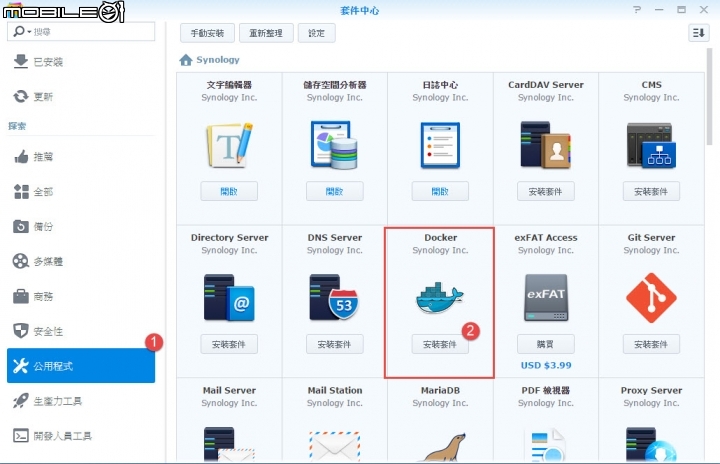Open the exFAT Access package icon

(546, 297)
